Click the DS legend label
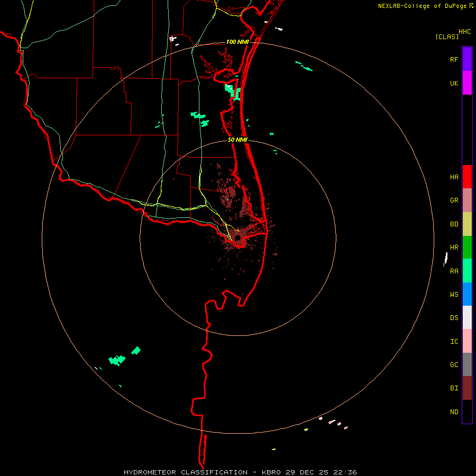 coord(454,318)
